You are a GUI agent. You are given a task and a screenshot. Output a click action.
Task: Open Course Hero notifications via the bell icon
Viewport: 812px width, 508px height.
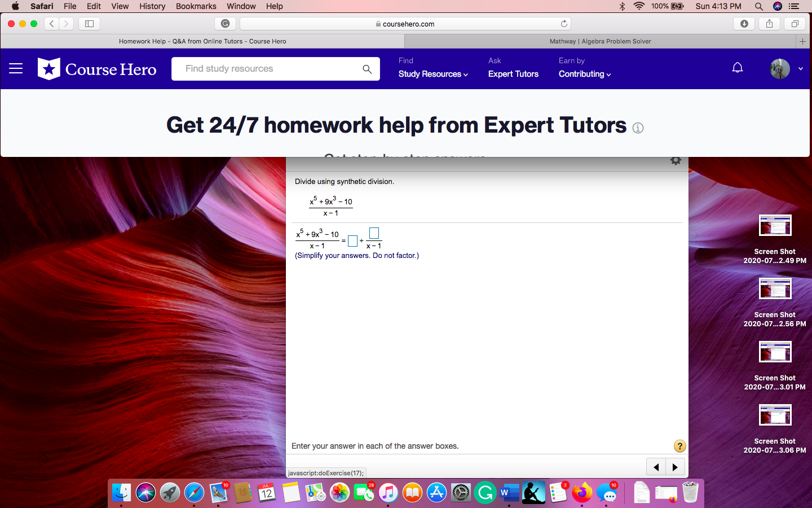click(738, 67)
